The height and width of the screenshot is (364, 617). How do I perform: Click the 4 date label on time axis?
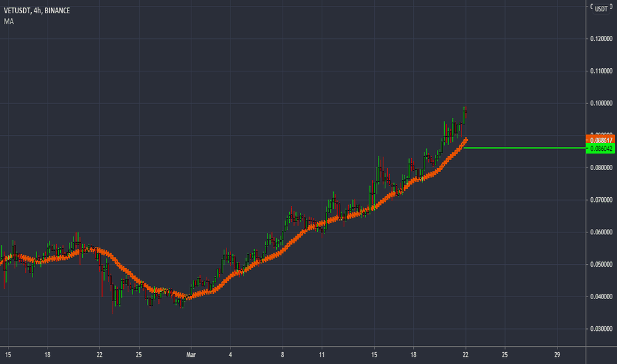[x=230, y=355]
